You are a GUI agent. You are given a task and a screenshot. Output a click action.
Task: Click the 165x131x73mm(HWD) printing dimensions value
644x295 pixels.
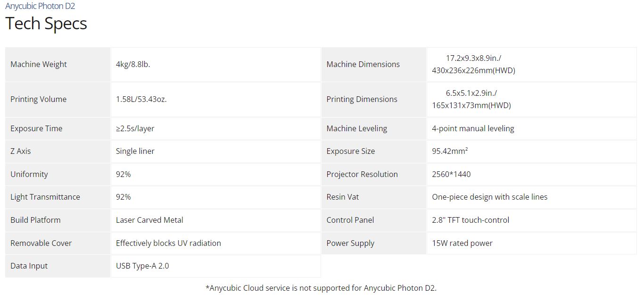(471, 105)
